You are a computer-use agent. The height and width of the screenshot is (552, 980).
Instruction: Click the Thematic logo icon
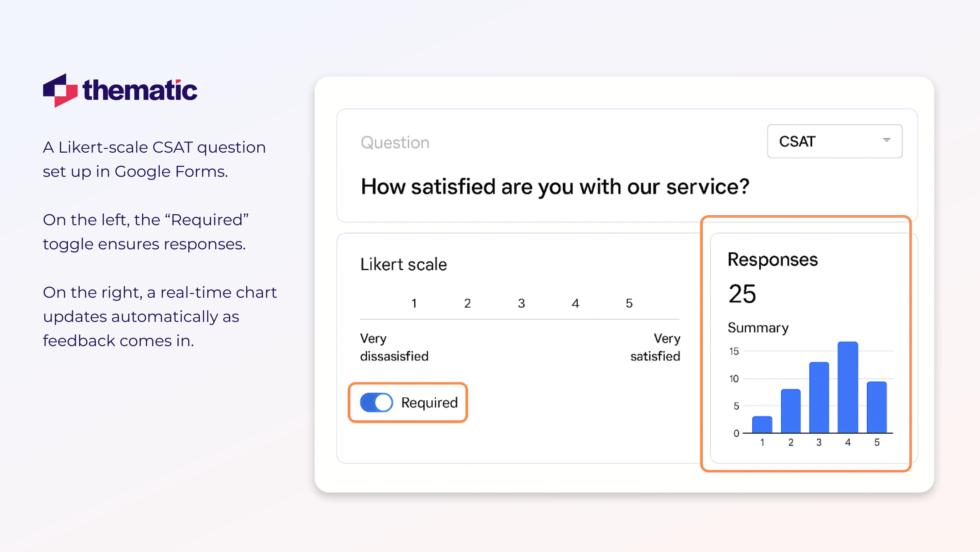(60, 90)
